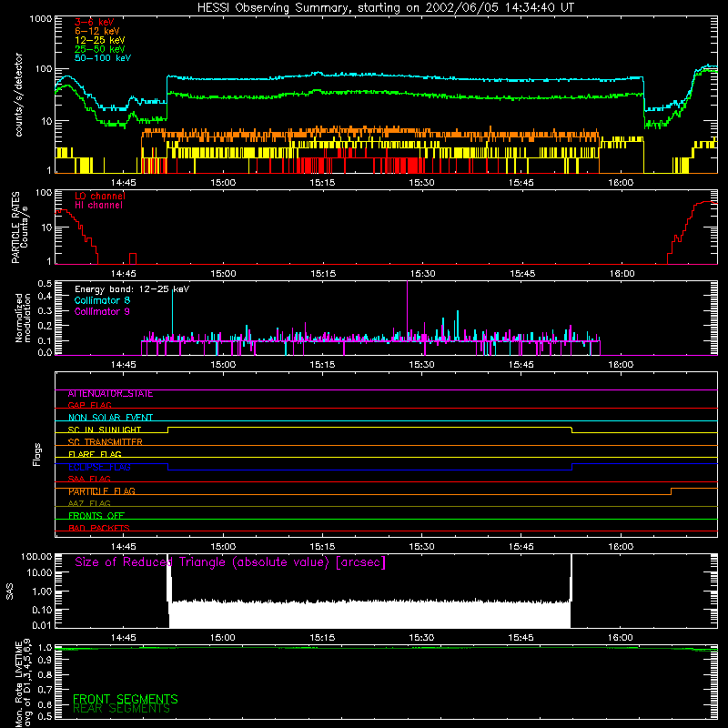
Task: Click the vertical 'Flags' axis label
Action: (x=37, y=454)
